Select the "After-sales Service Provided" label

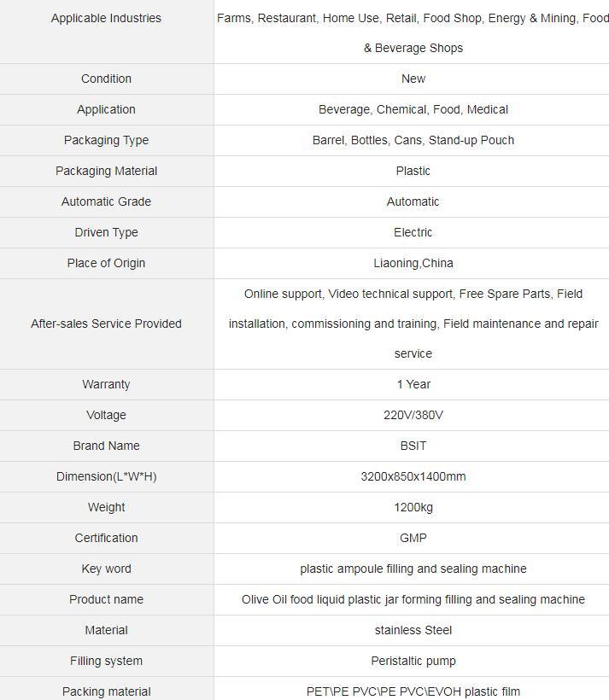(x=106, y=324)
